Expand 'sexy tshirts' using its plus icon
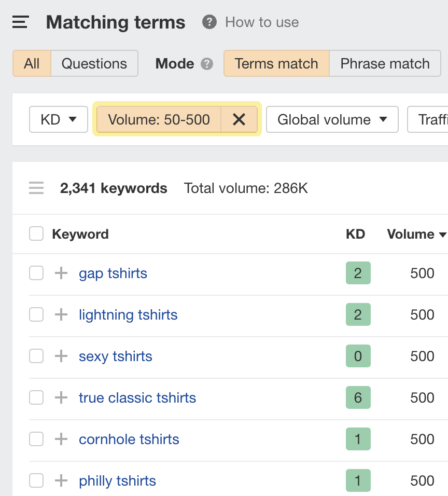The image size is (448, 496). (x=61, y=356)
